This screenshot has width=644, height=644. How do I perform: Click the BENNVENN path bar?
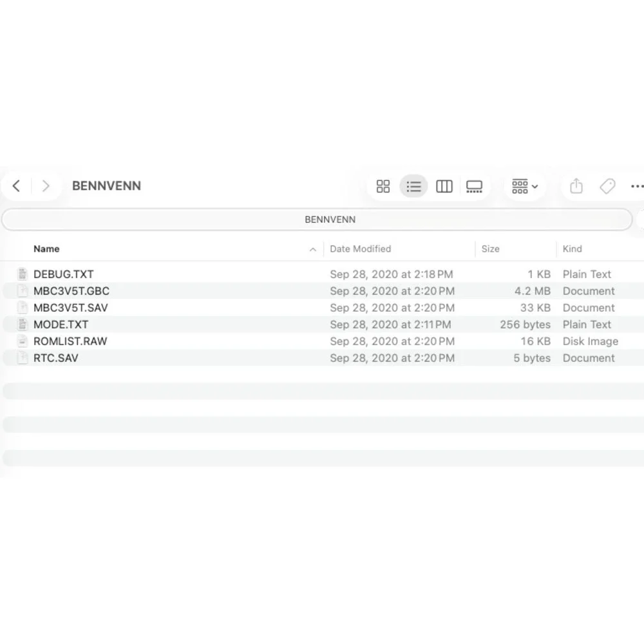click(x=317, y=220)
